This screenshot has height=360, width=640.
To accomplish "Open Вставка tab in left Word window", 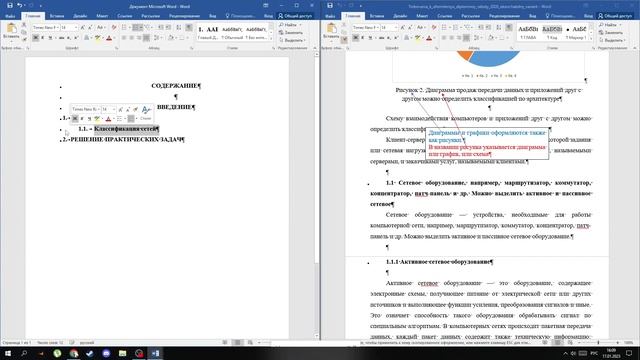I will coord(57,16).
